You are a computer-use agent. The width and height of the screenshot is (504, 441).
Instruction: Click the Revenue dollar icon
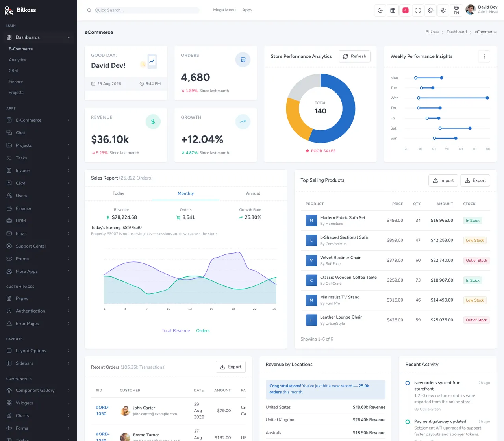153,122
